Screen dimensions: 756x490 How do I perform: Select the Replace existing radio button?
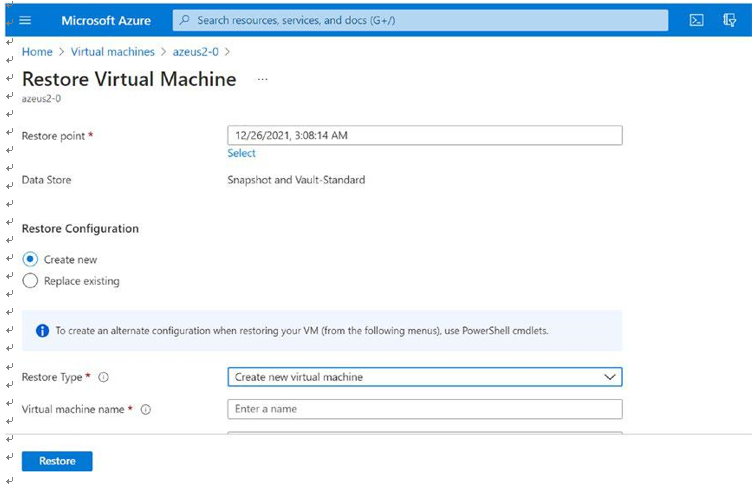(x=30, y=281)
